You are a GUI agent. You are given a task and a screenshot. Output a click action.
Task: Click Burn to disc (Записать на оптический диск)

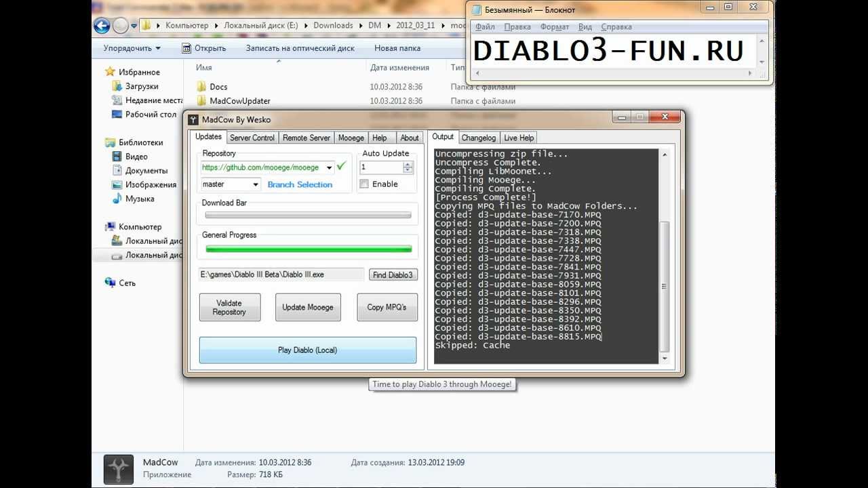pyautogui.click(x=300, y=48)
